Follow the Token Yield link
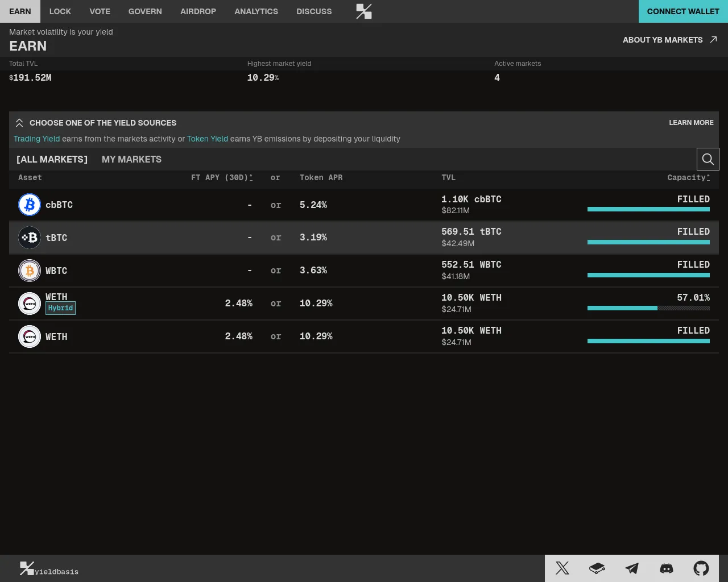 208,139
